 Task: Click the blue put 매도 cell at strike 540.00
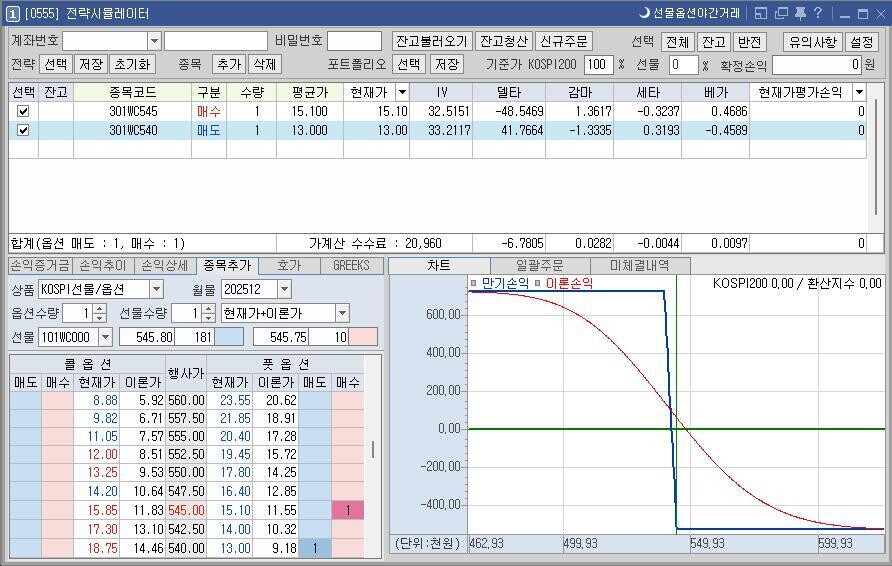pos(315,548)
